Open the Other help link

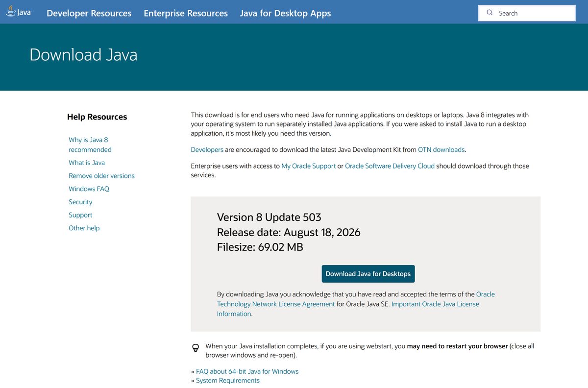pyautogui.click(x=84, y=228)
